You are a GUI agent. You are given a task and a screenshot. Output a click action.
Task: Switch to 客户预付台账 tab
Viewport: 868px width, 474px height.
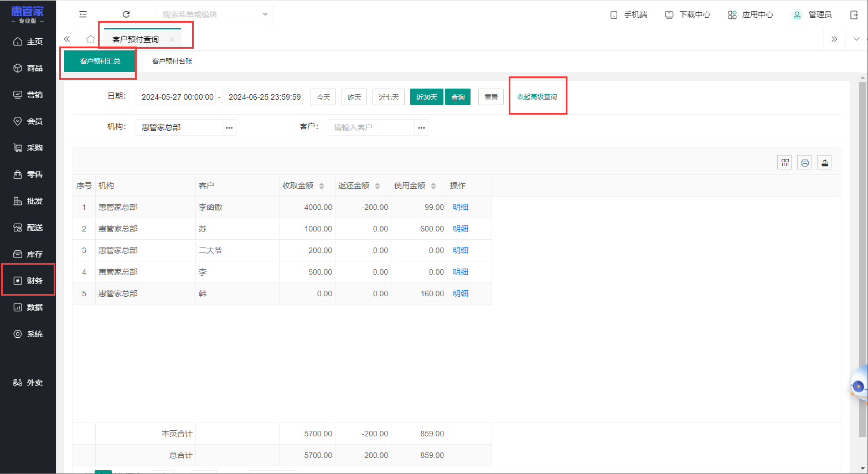172,61
